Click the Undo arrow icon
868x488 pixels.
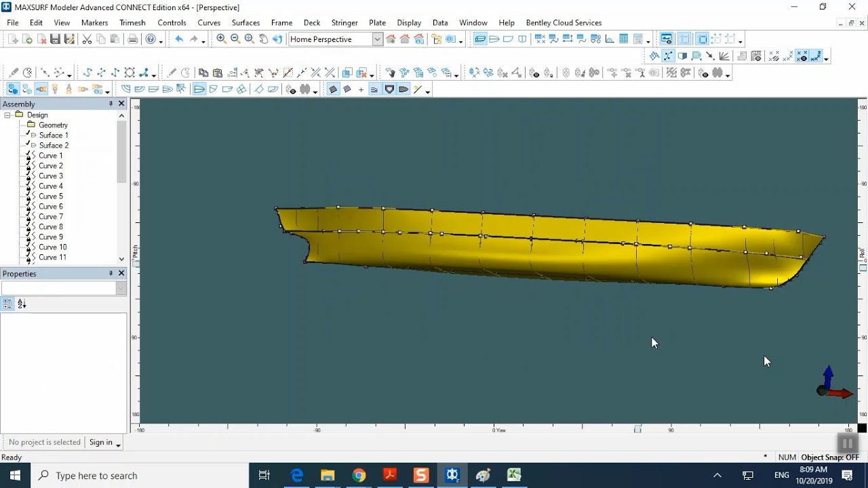[x=179, y=39]
